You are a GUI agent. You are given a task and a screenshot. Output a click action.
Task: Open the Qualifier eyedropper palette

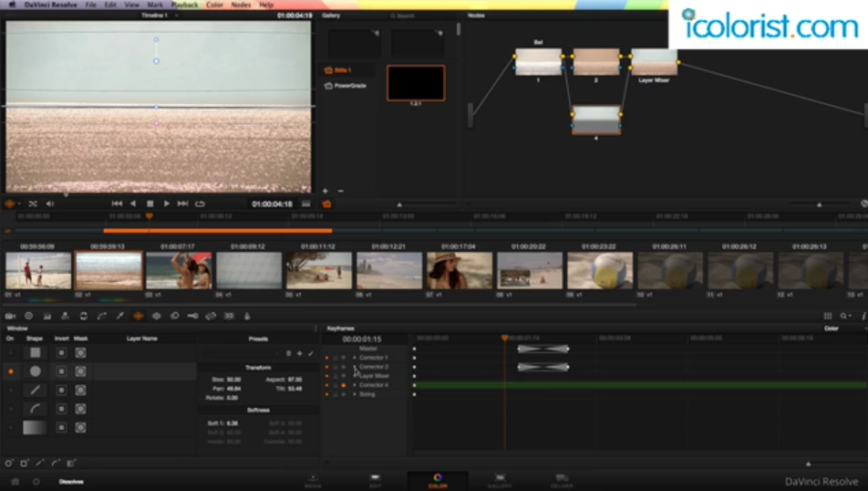(119, 316)
